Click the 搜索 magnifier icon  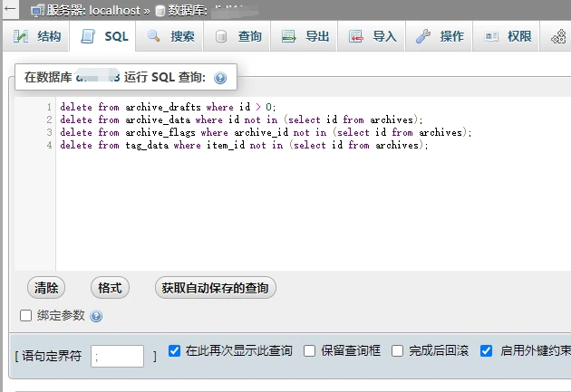pos(153,36)
